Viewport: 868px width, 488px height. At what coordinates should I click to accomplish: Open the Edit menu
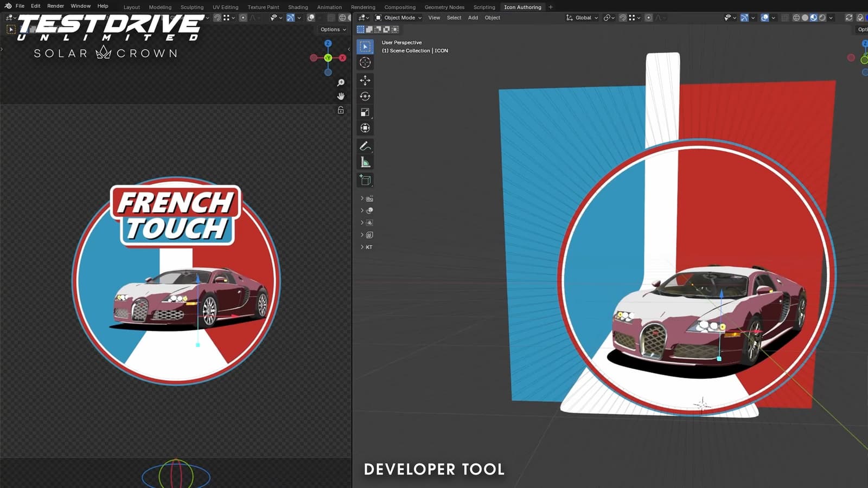point(36,6)
